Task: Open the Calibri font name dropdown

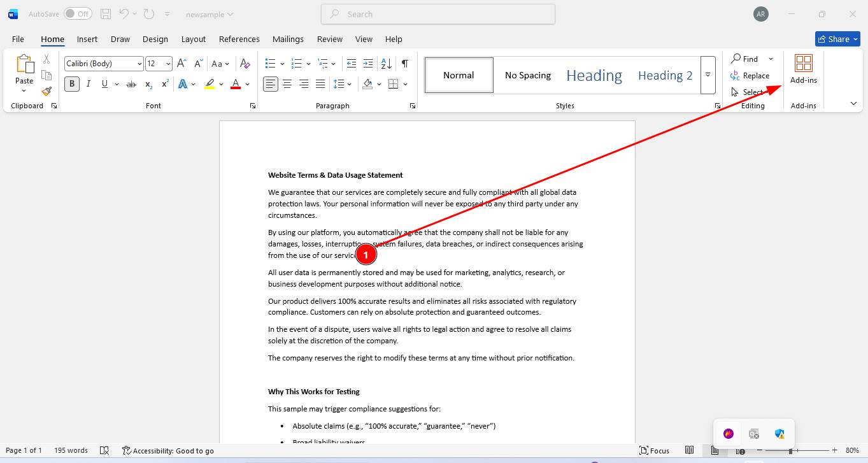Action: [139, 64]
